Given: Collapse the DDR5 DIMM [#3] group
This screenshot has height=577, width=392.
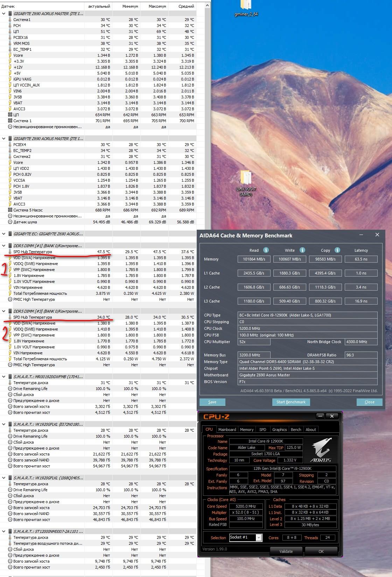Looking at the screenshot, I should point(4,311).
